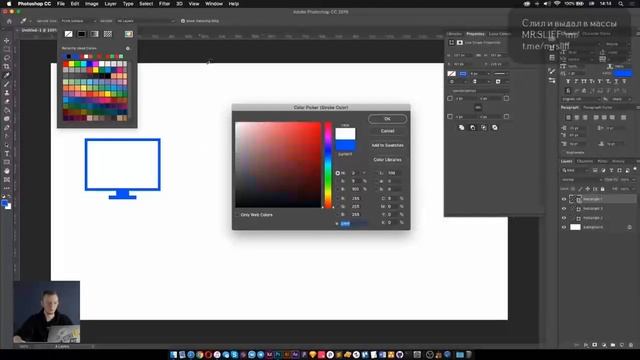The image size is (640, 360).
Task: Select the Move tool
Action: (7, 40)
